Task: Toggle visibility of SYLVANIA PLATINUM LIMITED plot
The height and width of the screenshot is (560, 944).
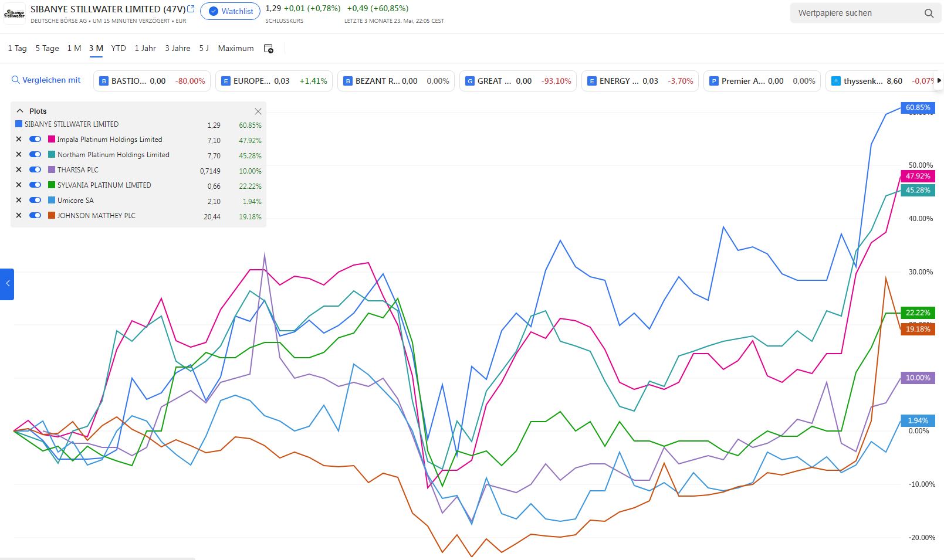Action: pyautogui.click(x=35, y=185)
